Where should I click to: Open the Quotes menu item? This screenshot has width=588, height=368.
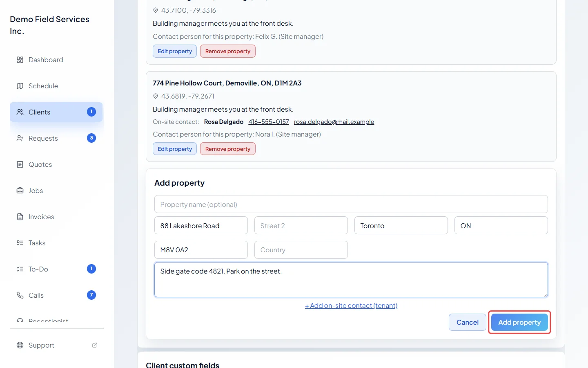[56, 164]
